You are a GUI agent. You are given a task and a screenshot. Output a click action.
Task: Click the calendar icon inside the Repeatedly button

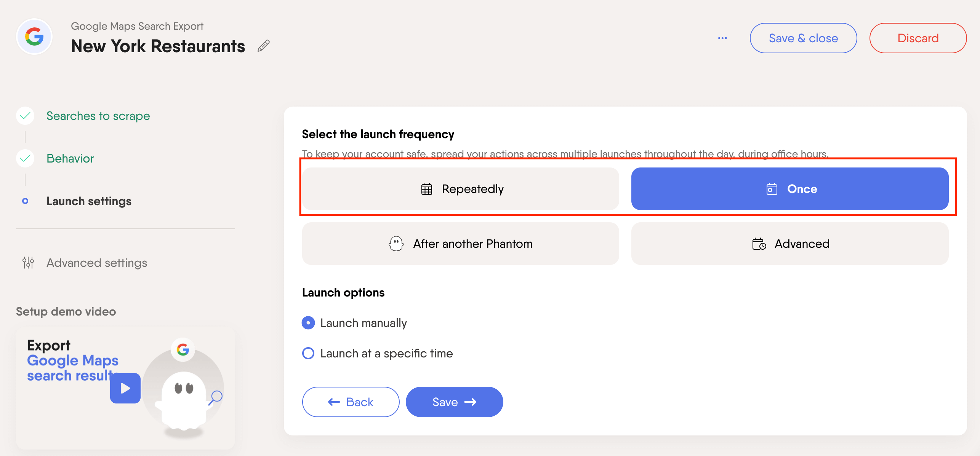coord(426,189)
